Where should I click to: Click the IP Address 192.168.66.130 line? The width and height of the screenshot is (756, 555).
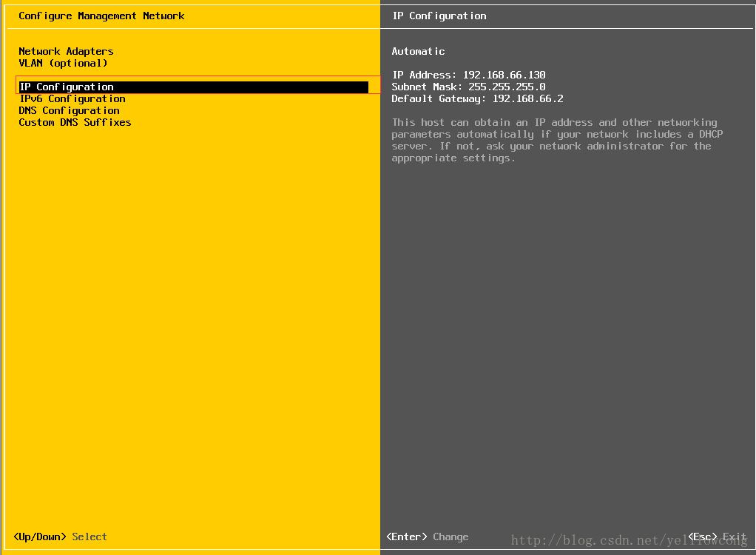[x=469, y=75]
